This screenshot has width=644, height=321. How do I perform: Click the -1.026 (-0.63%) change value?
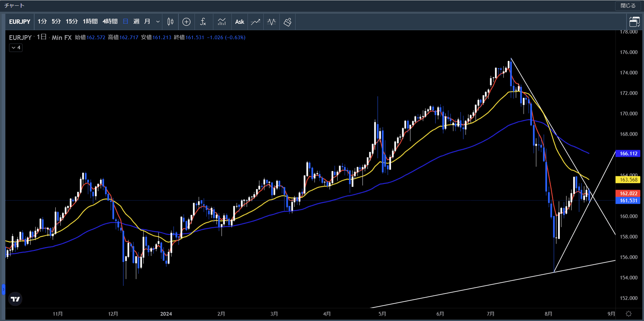(226, 38)
